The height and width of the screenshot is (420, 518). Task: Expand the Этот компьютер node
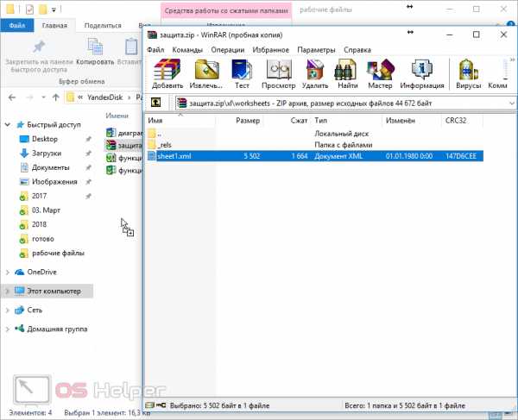(7, 291)
